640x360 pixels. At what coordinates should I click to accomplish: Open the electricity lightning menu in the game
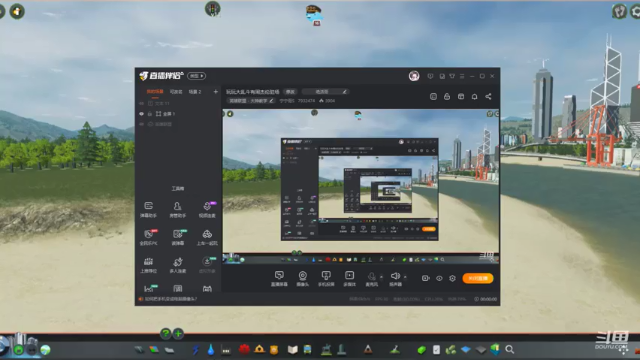(196, 350)
